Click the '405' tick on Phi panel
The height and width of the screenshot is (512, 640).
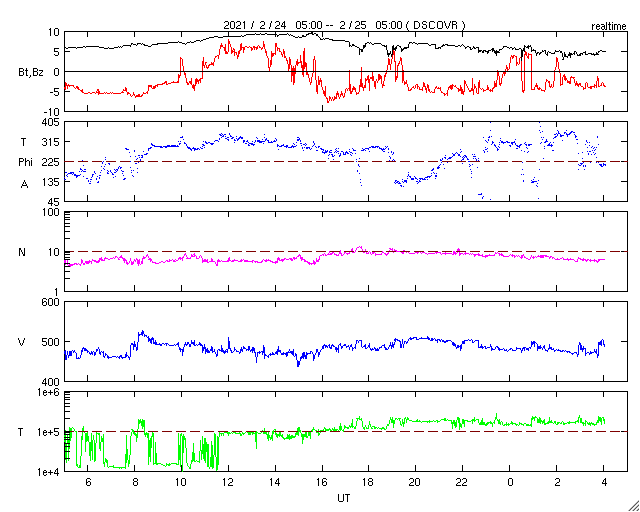[x=51, y=122]
